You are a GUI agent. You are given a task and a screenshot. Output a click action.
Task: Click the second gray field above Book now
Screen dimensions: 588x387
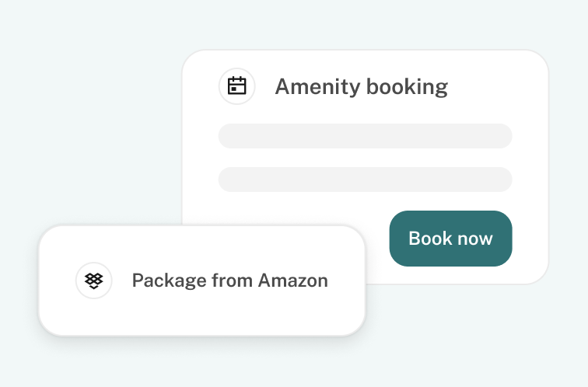[365, 180]
